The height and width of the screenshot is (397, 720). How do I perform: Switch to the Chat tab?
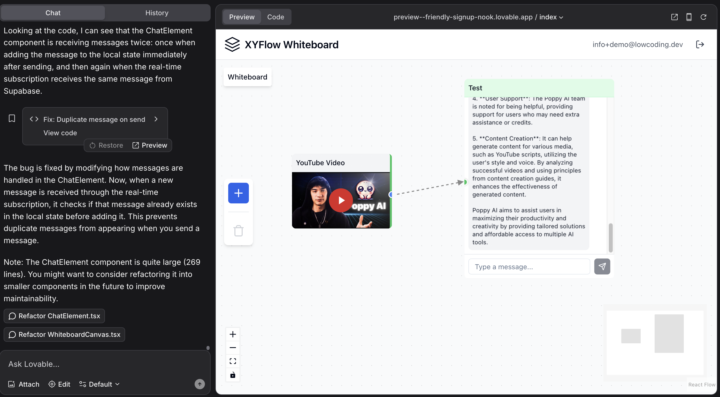click(x=53, y=13)
